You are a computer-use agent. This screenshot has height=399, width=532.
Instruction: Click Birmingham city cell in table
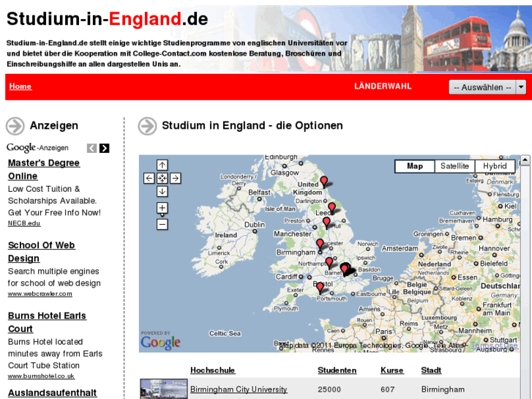(443, 389)
